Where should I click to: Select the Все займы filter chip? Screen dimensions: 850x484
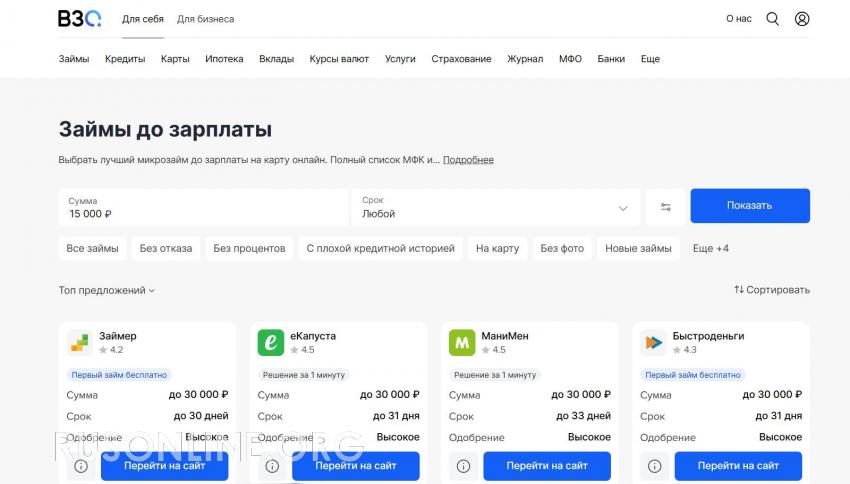point(92,248)
